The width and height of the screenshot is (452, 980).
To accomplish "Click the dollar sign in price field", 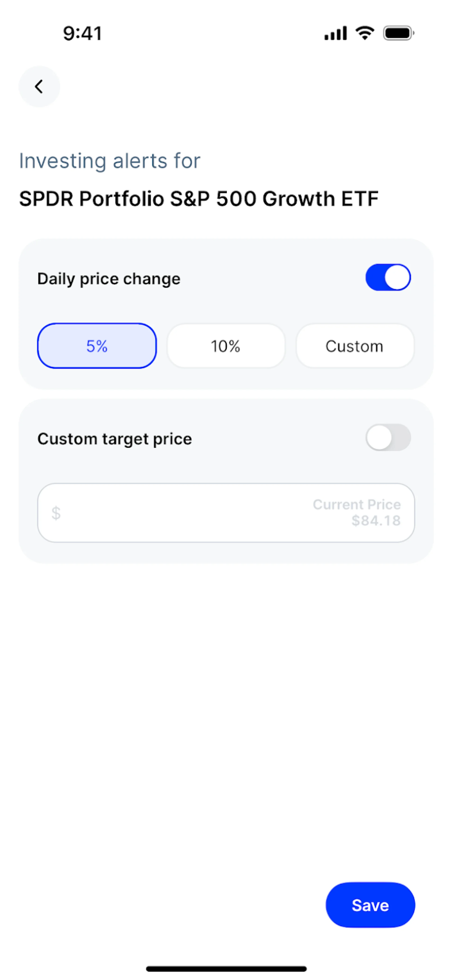I will click(56, 513).
